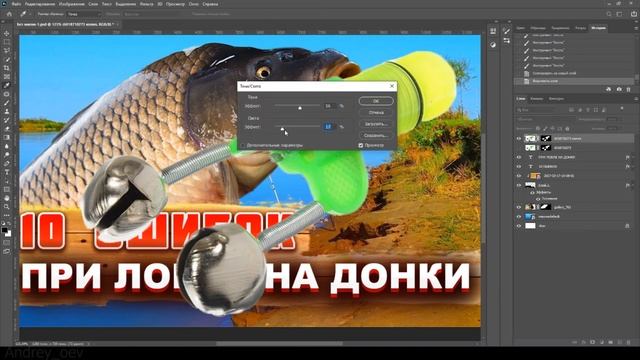Viewport: 640px width, 360px height.
Task: Create new document from current history state
Action: click(609, 89)
